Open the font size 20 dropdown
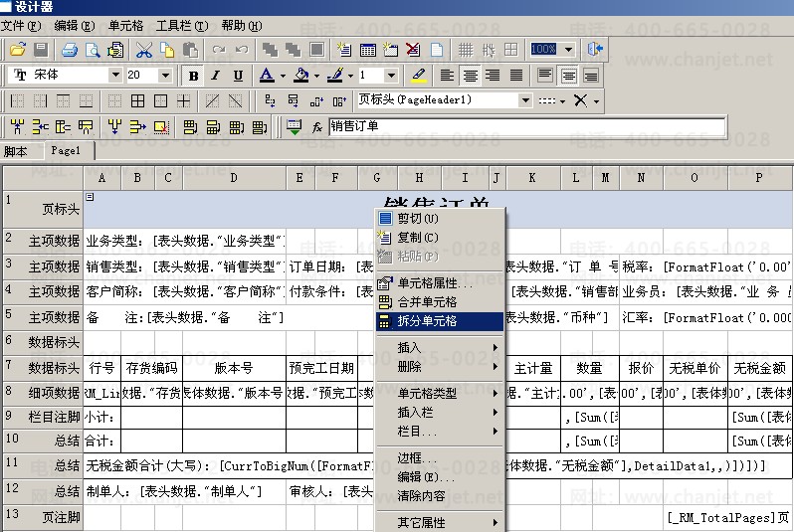 click(165, 76)
